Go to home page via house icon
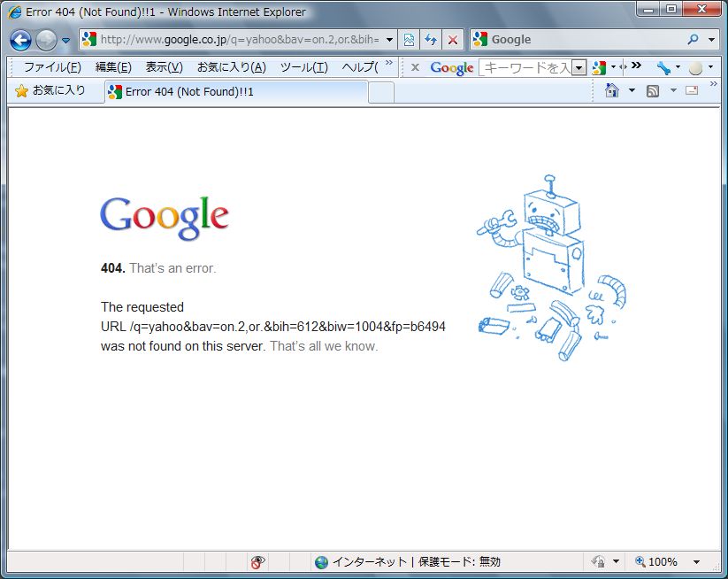Viewport: 728px width, 579px height. click(x=612, y=90)
